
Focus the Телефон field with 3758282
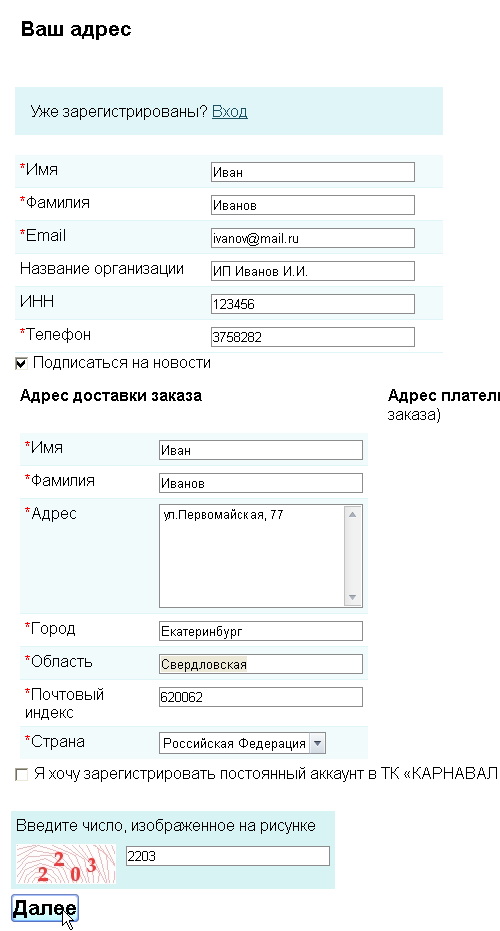[x=312, y=337]
